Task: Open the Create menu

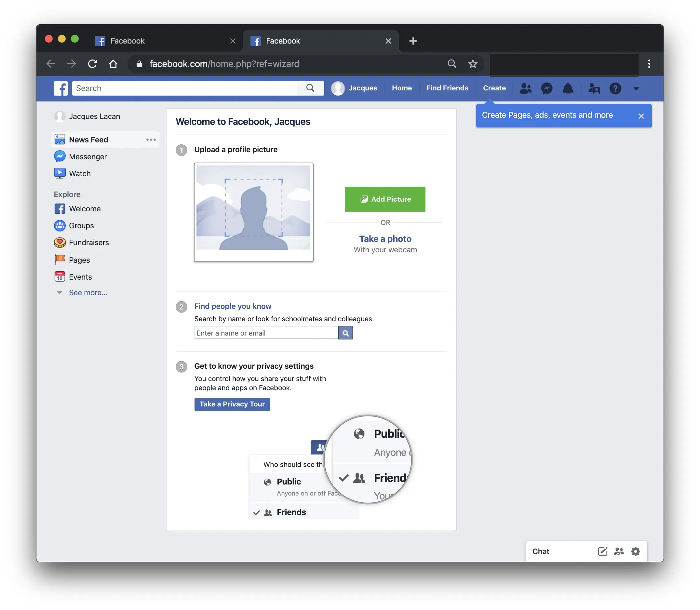Action: [x=494, y=88]
